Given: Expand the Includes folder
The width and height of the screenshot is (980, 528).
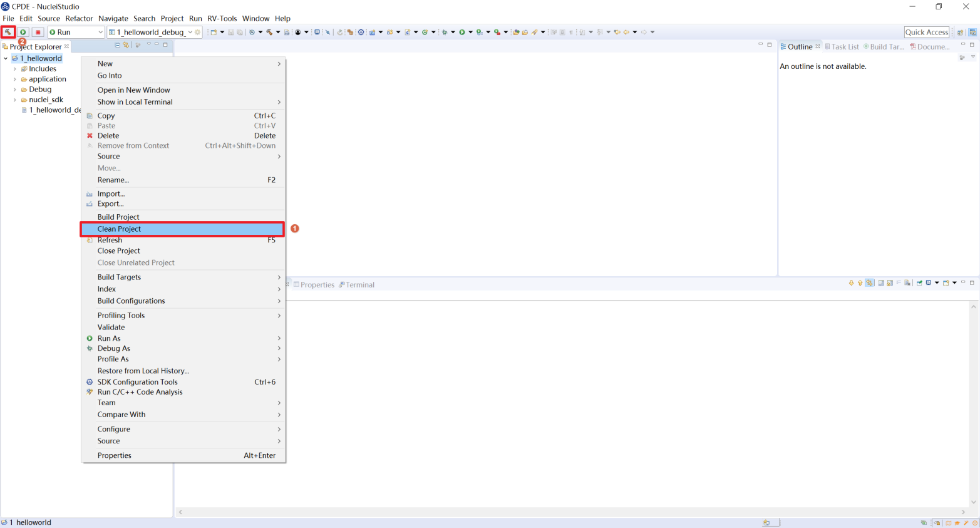Looking at the screenshot, I should click(x=15, y=69).
